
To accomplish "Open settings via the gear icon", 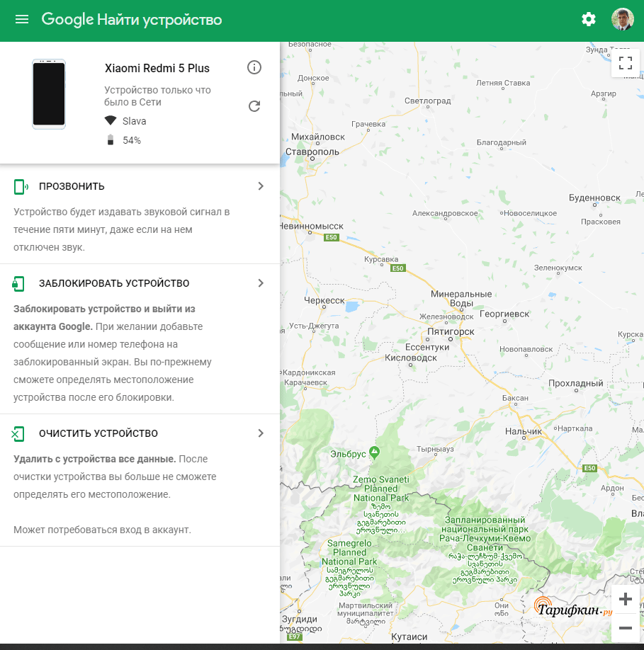I will point(589,19).
